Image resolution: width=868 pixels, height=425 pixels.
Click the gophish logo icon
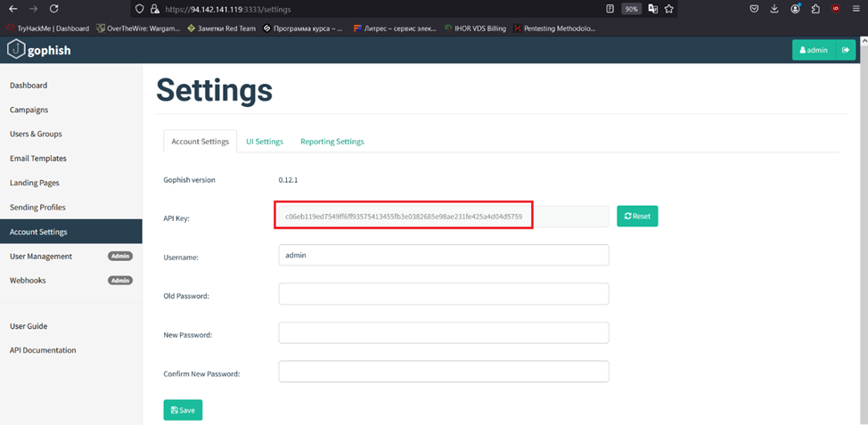coord(16,50)
